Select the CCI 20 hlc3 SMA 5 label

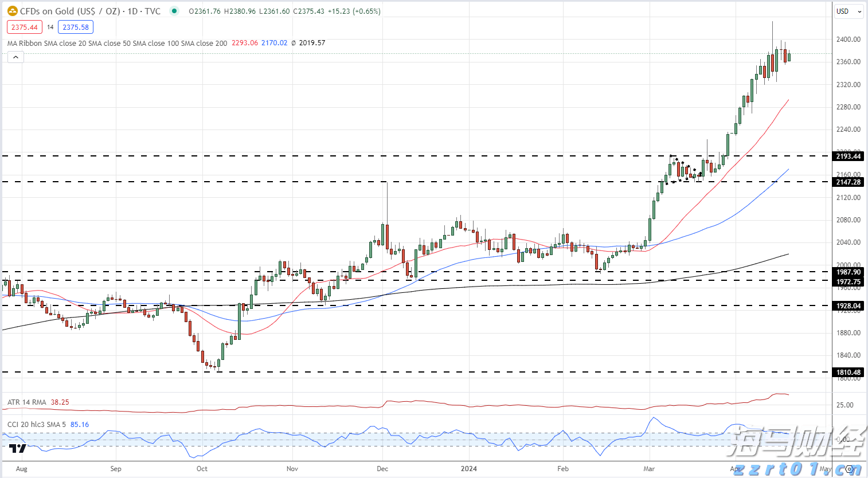pyautogui.click(x=37, y=425)
